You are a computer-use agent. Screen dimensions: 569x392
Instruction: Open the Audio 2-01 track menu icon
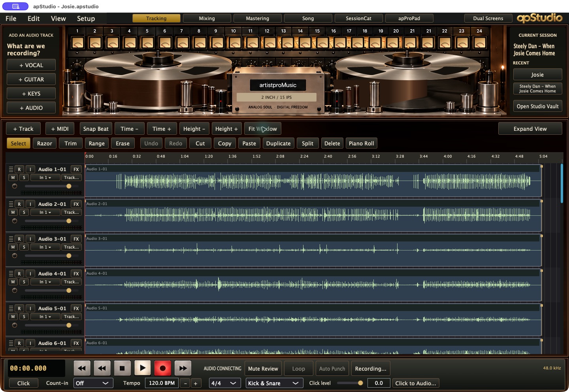pos(11,204)
